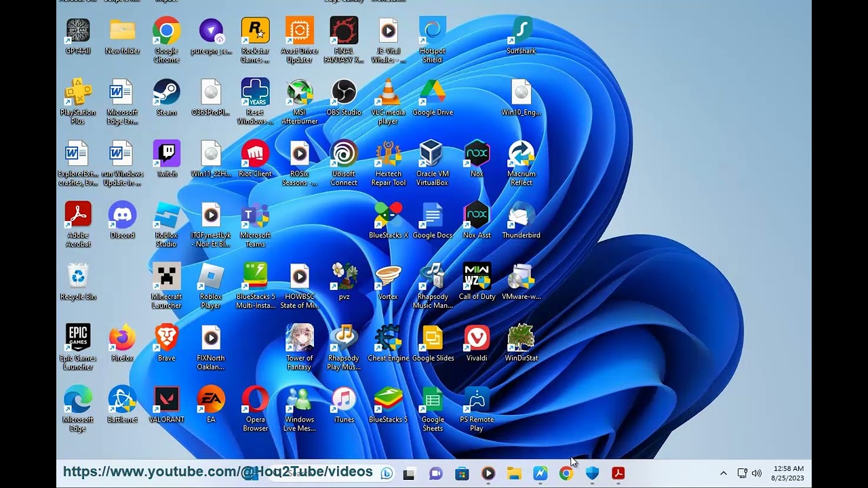Select the Win10_Eng file icon

click(521, 92)
